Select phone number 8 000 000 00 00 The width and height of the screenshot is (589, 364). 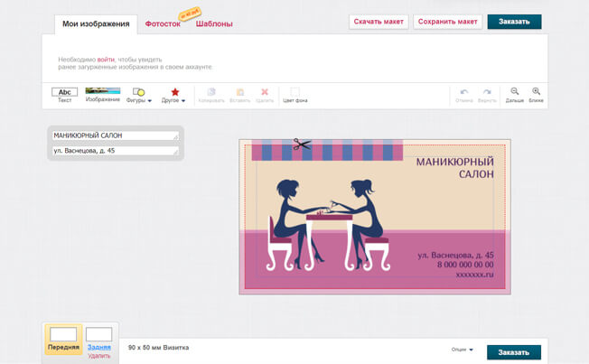(465, 265)
